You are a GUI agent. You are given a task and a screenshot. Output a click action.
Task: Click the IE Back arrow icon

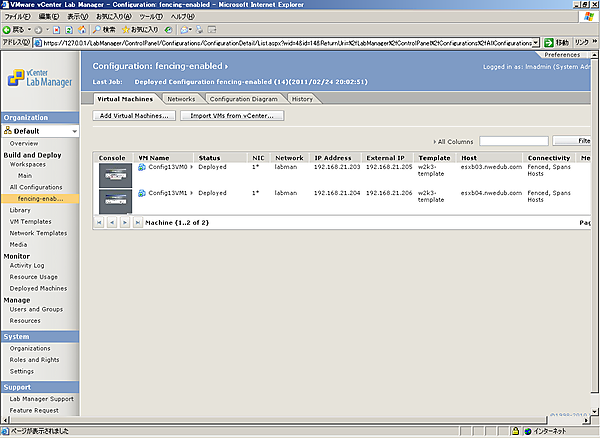coord(8,30)
